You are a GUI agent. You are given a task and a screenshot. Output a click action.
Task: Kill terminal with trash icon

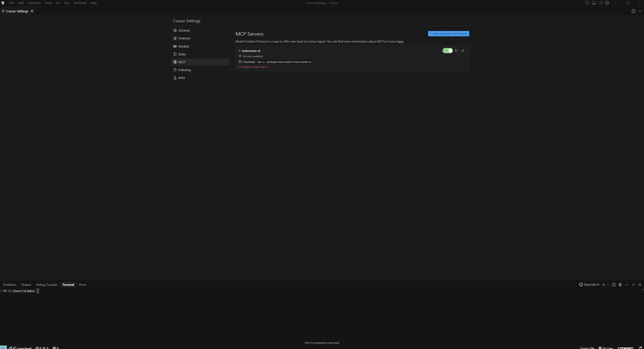click(x=620, y=285)
